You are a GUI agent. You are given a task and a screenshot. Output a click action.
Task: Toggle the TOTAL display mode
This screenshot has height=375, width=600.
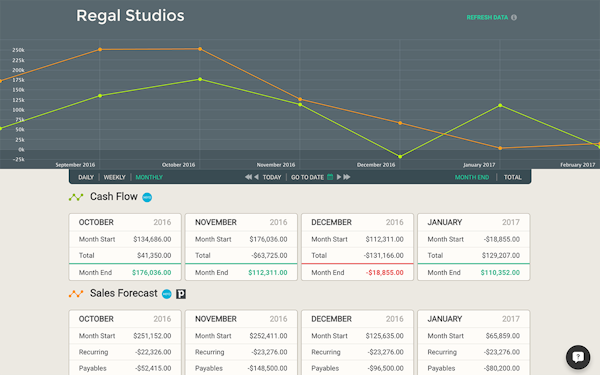click(512, 177)
